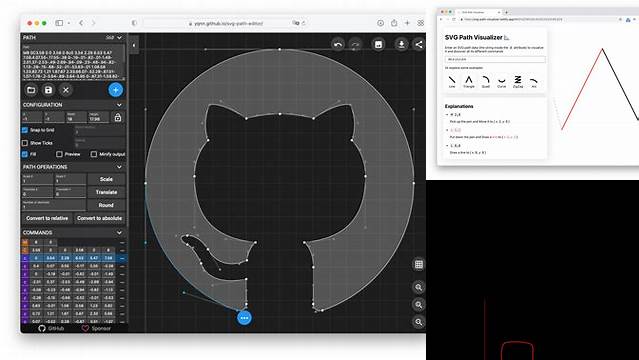Collapse the Path Operations section chevron
The height and width of the screenshot is (360, 639).
(x=119, y=167)
